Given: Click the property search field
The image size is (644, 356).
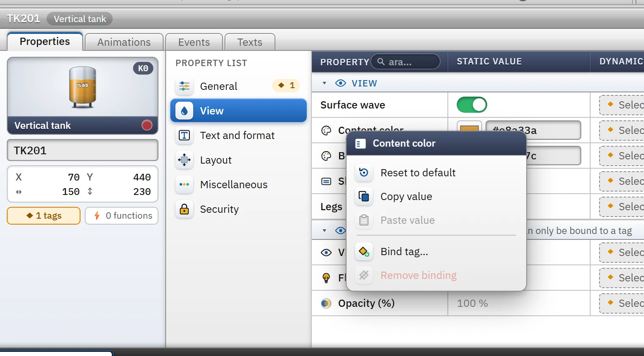Looking at the screenshot, I should point(405,62).
